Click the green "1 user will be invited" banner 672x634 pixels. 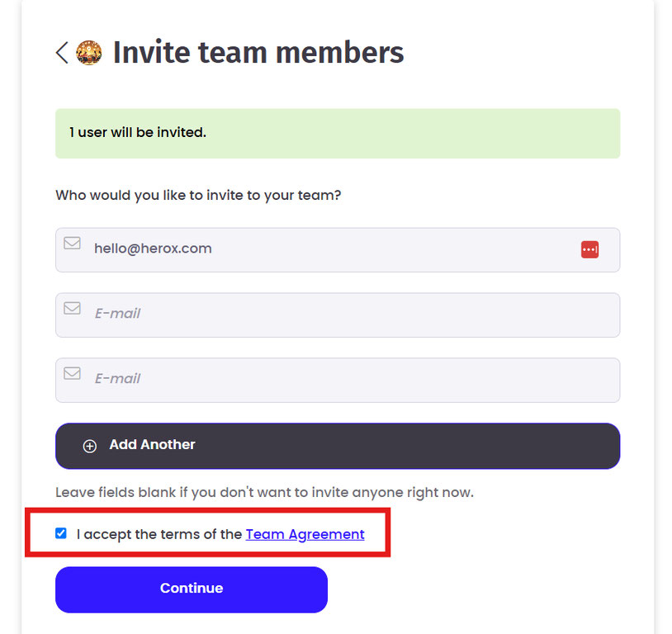tap(337, 133)
